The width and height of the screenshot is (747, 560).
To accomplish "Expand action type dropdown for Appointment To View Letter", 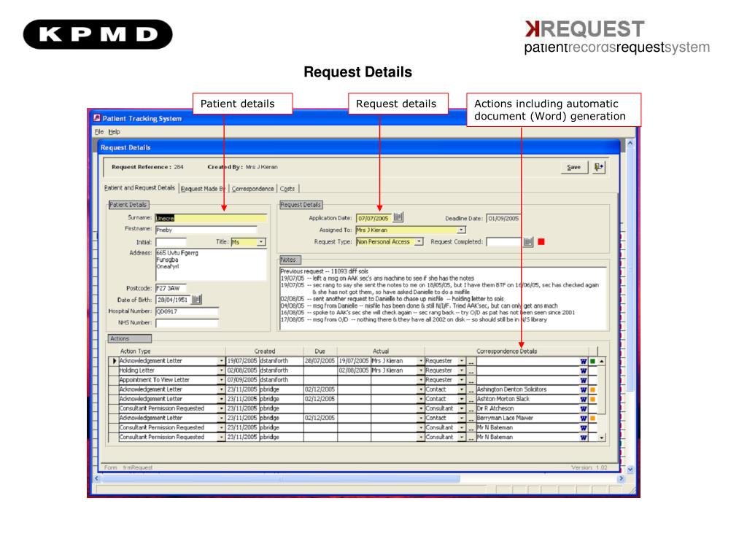I will 221,380.
